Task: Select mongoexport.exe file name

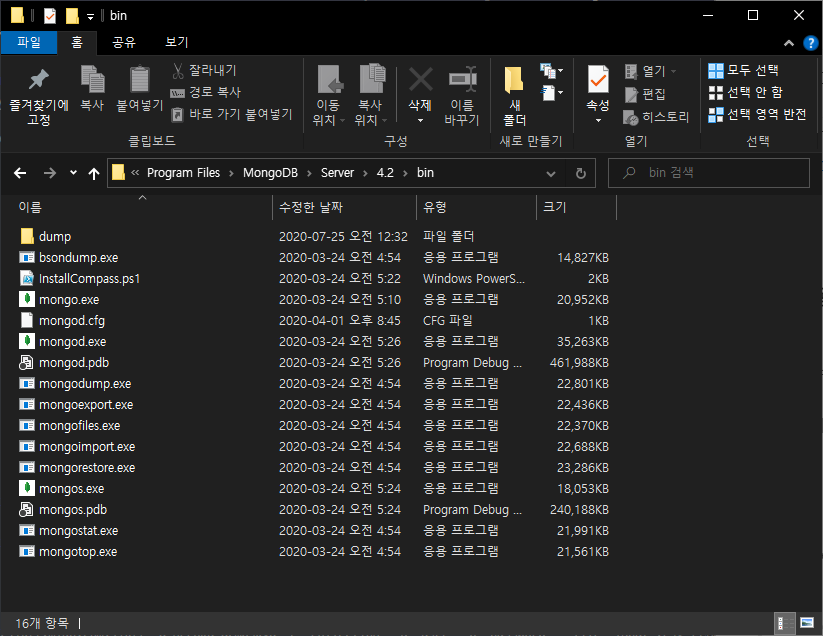Action: click(x=86, y=405)
